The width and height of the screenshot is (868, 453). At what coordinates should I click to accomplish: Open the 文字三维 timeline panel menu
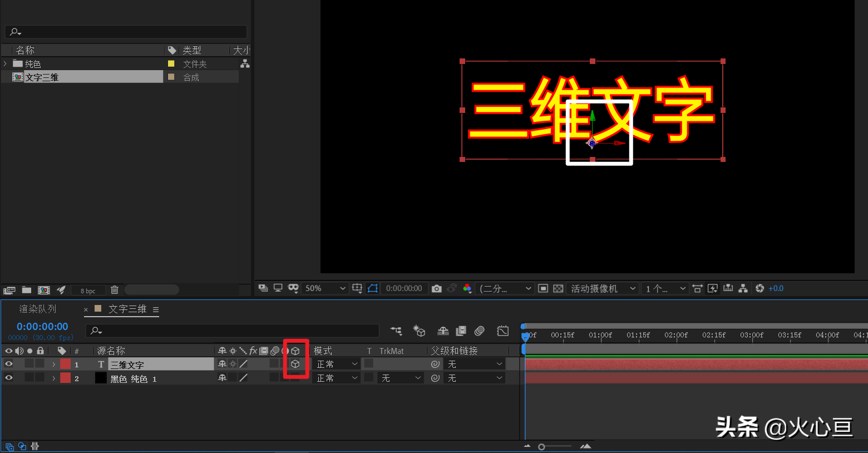tap(156, 309)
